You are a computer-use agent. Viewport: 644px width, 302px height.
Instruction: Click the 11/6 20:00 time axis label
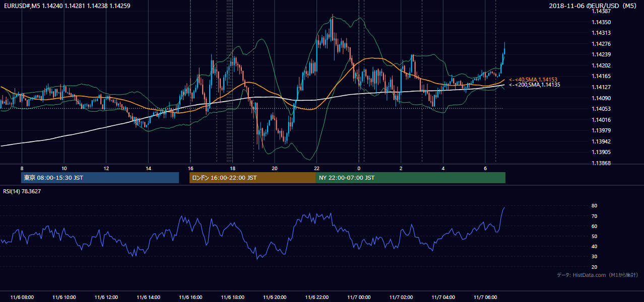[275, 297]
